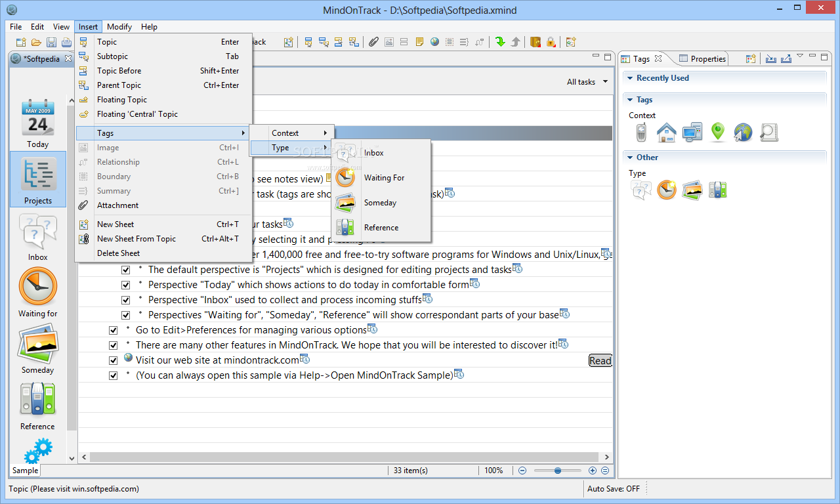Apply the home context tag icon
Screen dimensions: 840x504
tap(666, 133)
